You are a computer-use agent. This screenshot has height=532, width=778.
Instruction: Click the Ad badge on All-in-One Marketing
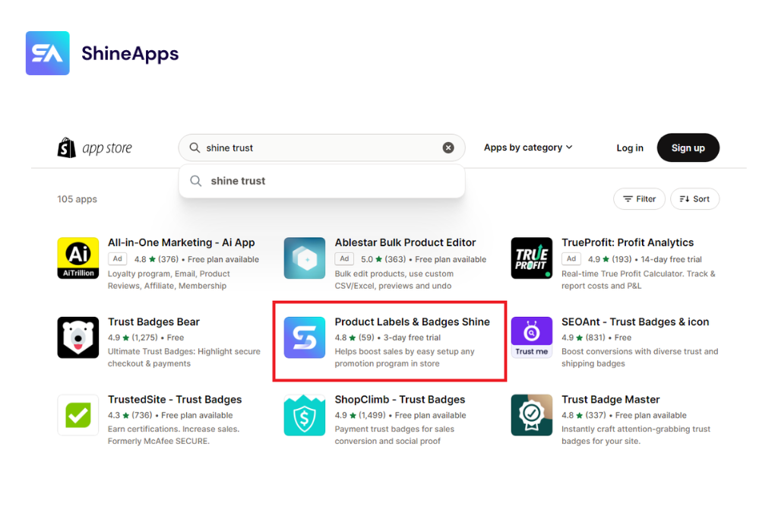[118, 258]
